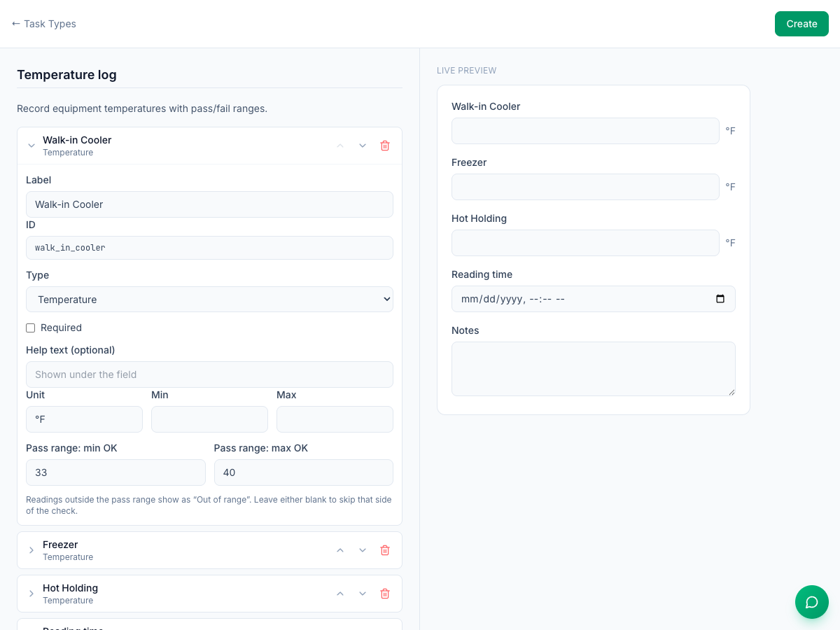Focus the Reading time preview field
The image size is (840, 630).
tap(594, 299)
